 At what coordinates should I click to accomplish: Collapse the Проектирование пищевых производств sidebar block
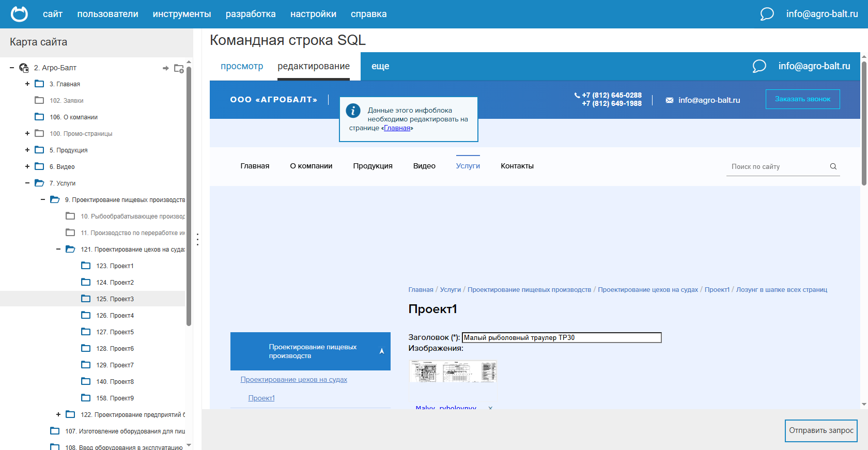point(382,351)
